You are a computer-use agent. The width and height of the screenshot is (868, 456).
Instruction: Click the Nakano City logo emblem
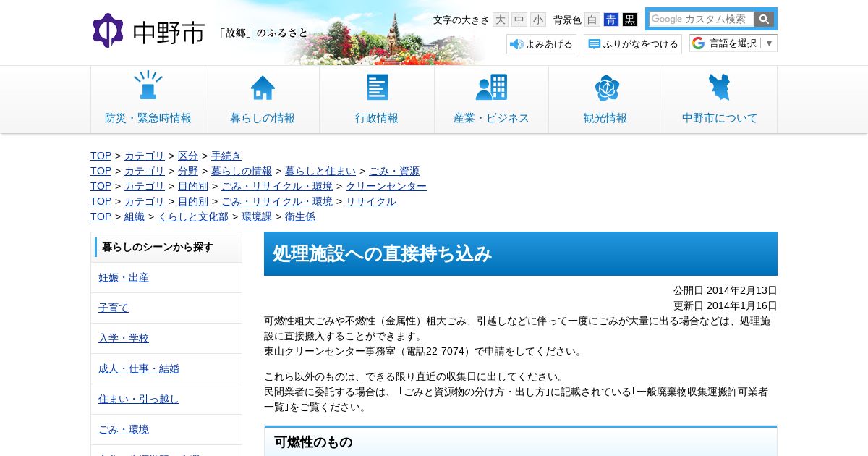point(108,30)
